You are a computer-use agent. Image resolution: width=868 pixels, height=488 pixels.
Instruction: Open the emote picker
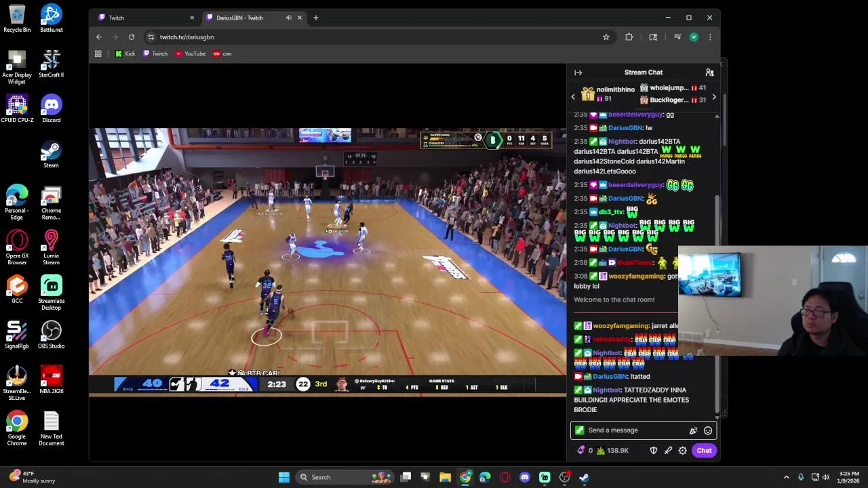pos(708,430)
